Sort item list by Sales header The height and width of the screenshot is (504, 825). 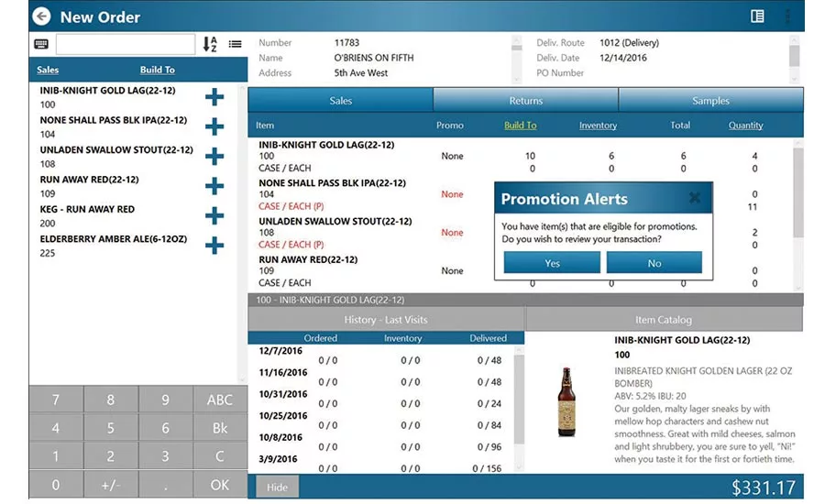coord(48,70)
